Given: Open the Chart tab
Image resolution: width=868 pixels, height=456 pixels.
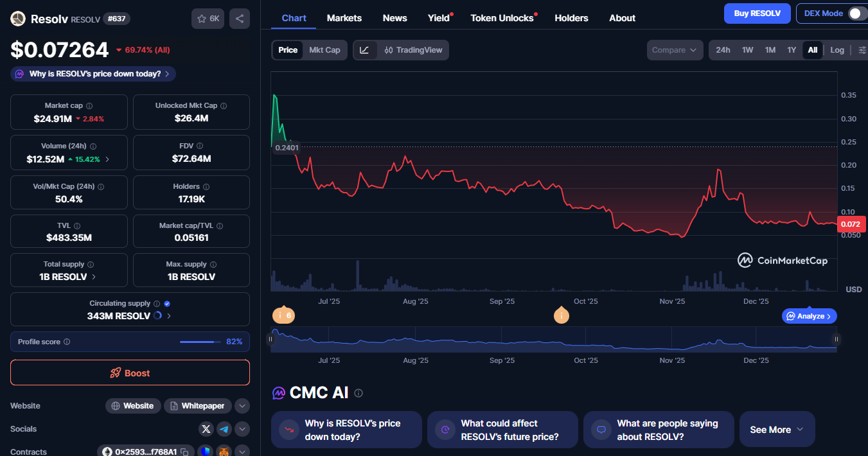Looking at the screenshot, I should tap(294, 18).
